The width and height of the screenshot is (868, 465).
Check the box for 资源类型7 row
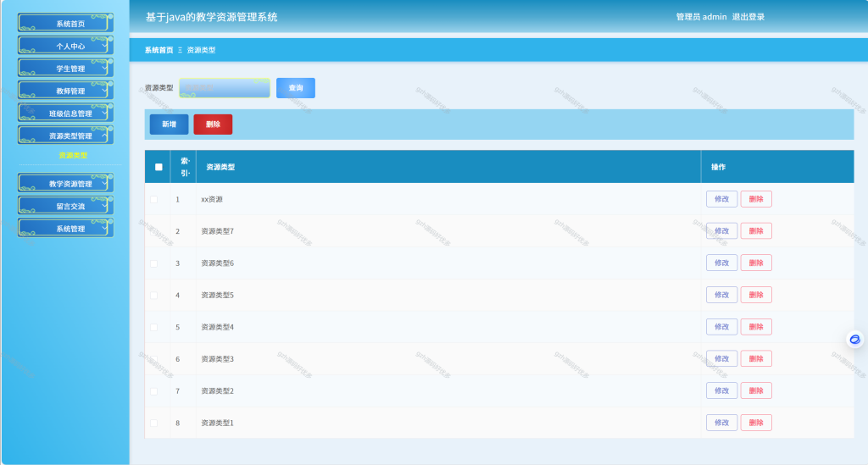(x=154, y=232)
